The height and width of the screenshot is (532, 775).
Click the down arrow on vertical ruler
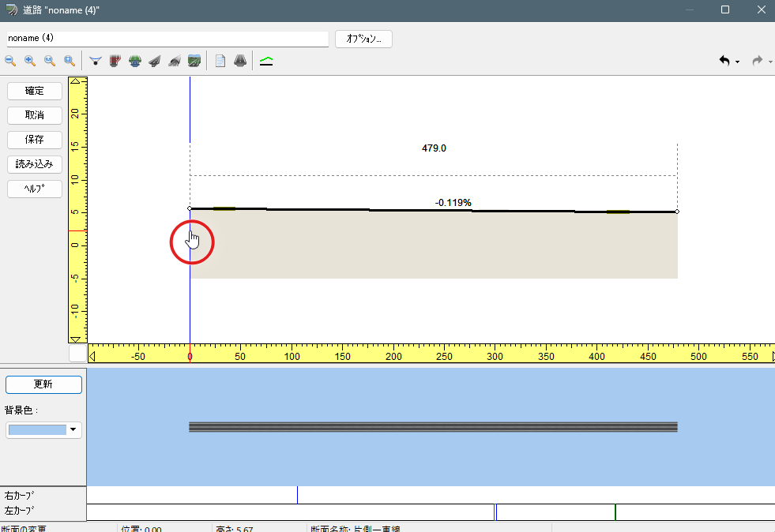(76, 339)
